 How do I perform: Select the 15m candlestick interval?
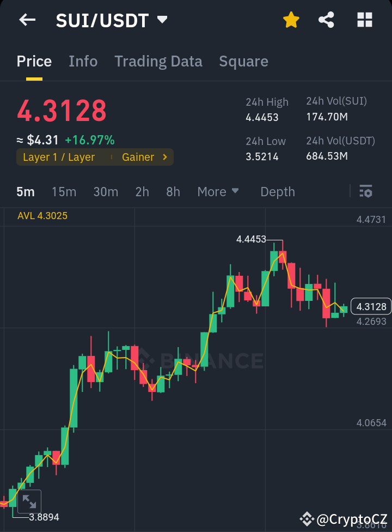(64, 192)
